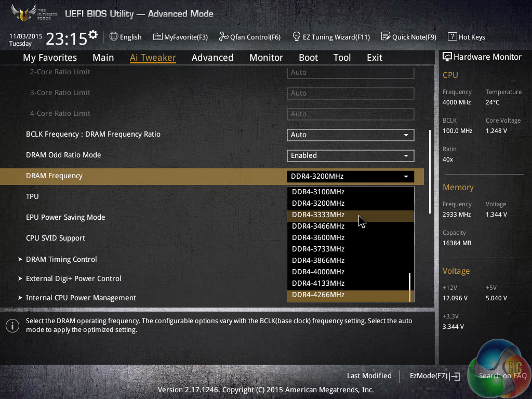
Task: Go to the Boot tab
Action: coord(308,58)
